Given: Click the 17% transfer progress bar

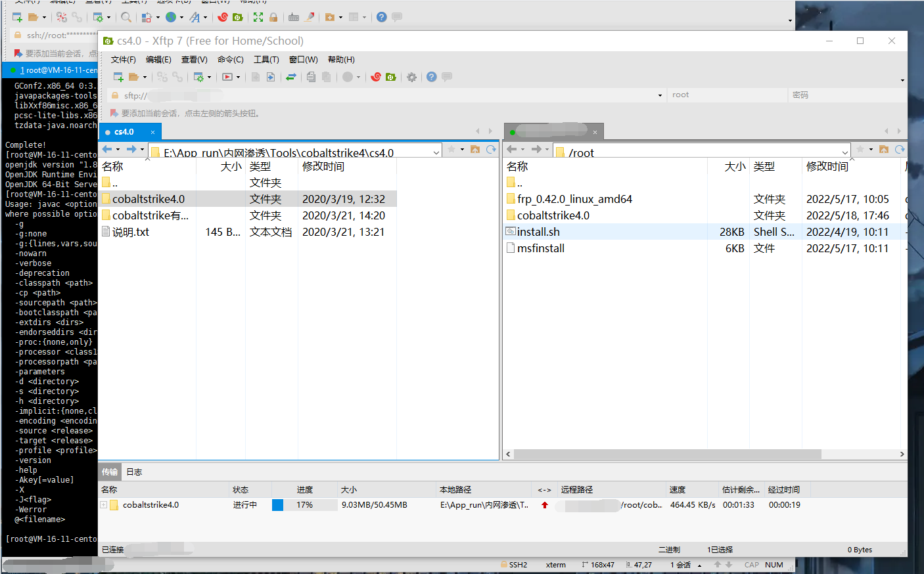Looking at the screenshot, I should [305, 505].
